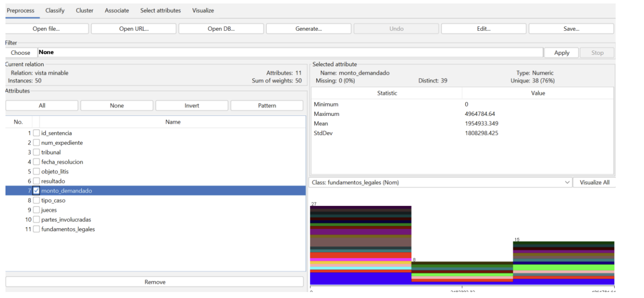Click the Statistic column header
This screenshot has height=298, width=644.
click(x=387, y=93)
